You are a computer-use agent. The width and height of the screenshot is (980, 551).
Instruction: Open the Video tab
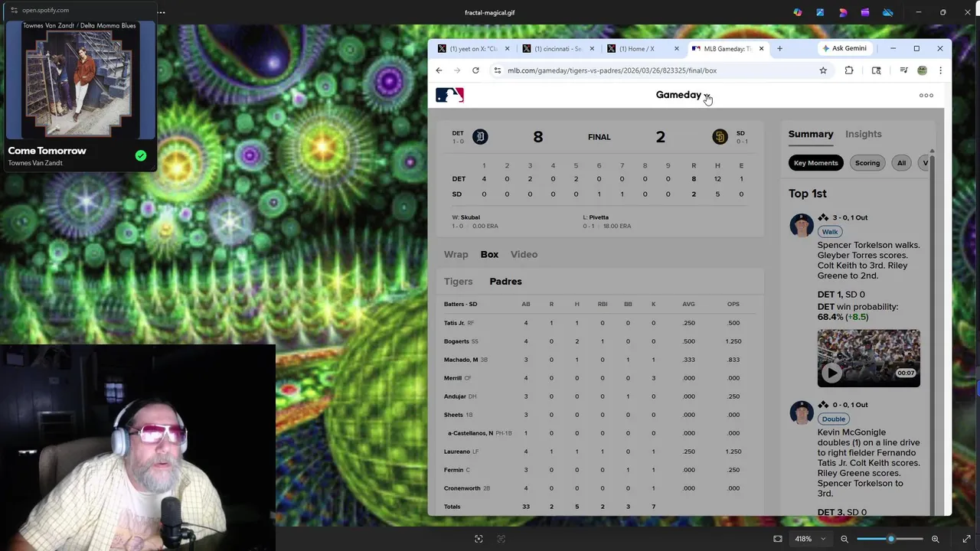(524, 254)
